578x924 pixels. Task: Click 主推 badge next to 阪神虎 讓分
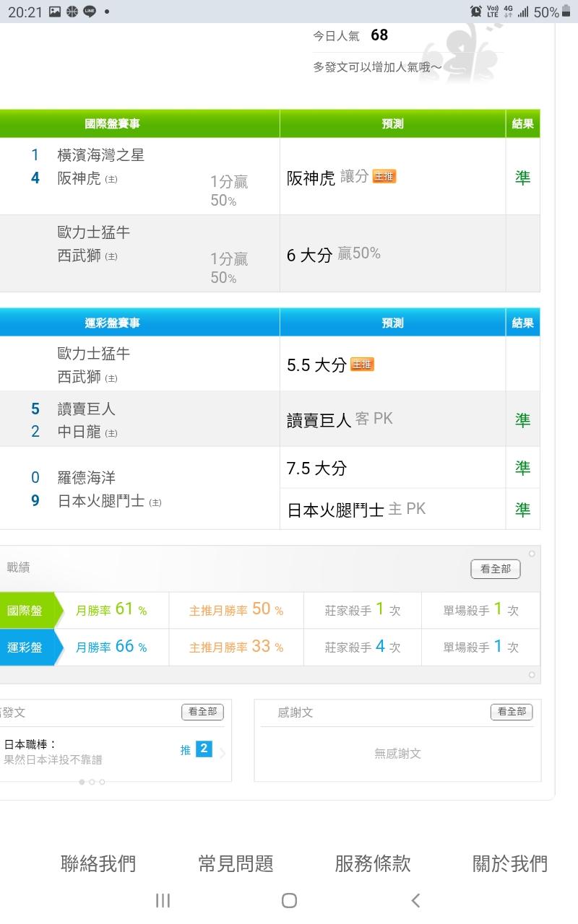click(x=384, y=176)
